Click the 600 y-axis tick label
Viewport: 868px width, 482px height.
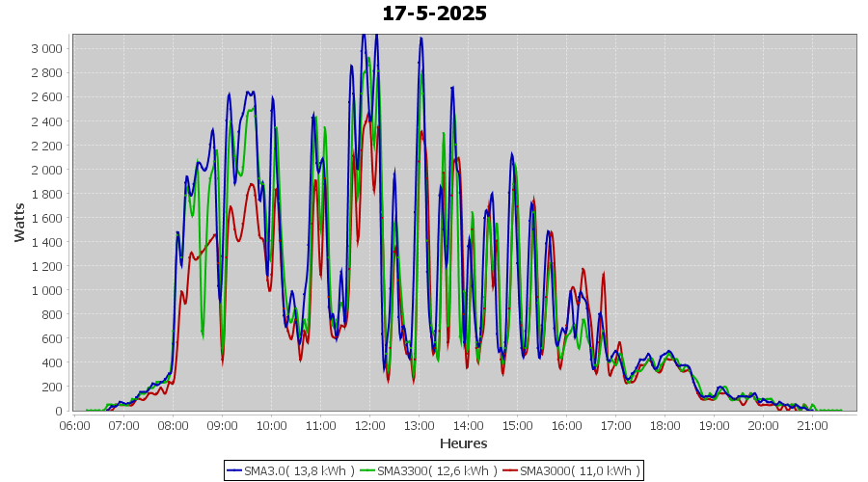53,338
